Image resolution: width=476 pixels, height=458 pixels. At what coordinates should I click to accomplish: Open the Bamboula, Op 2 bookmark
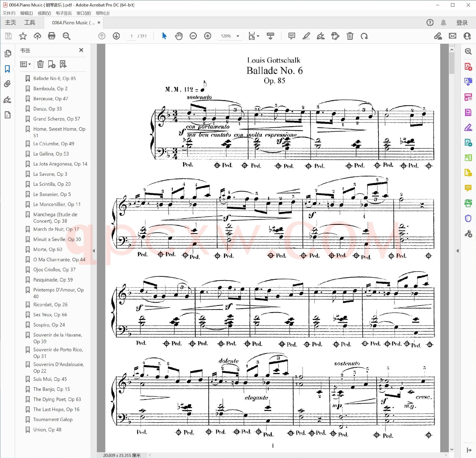[50, 88]
